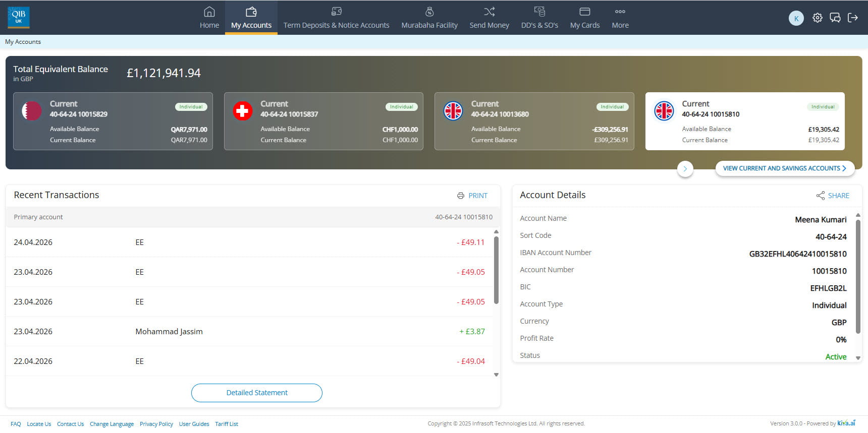The image size is (868, 433).
Task: Click the transactions scroll-up arrow
Action: point(496,231)
